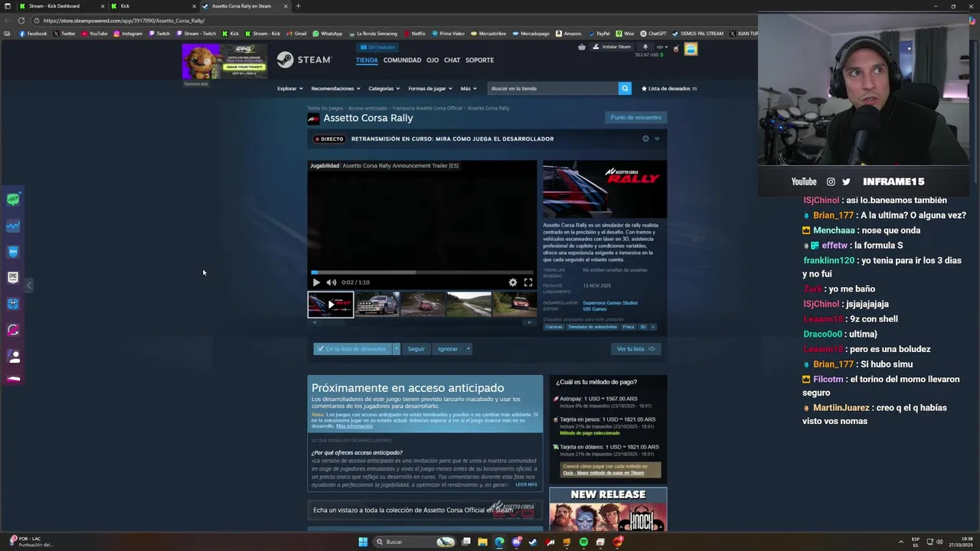This screenshot has width=980, height=551.
Task: Click the Más información link
Action: (354, 425)
